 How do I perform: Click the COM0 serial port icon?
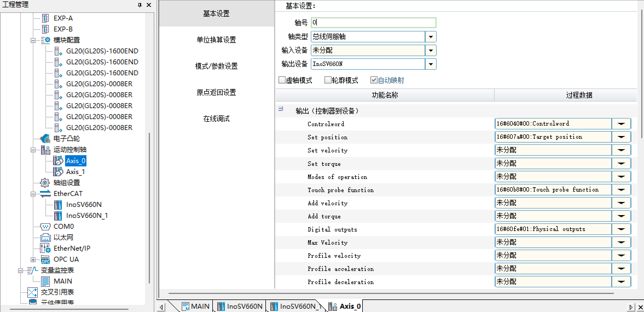click(x=45, y=227)
